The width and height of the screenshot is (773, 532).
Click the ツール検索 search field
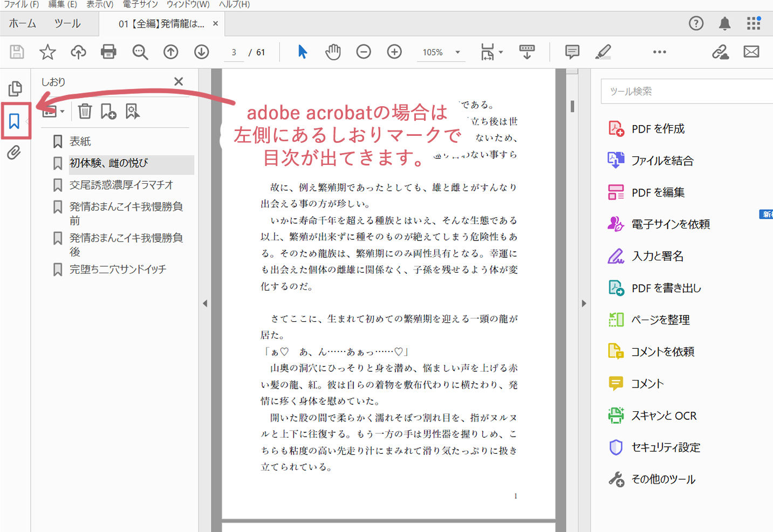(x=687, y=91)
